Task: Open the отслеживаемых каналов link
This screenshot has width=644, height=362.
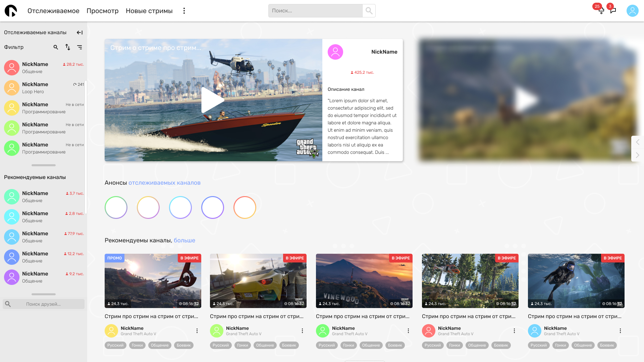Action: [x=164, y=183]
